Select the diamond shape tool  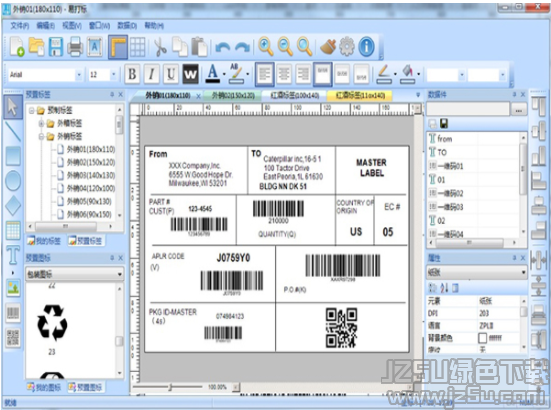coord(13,206)
